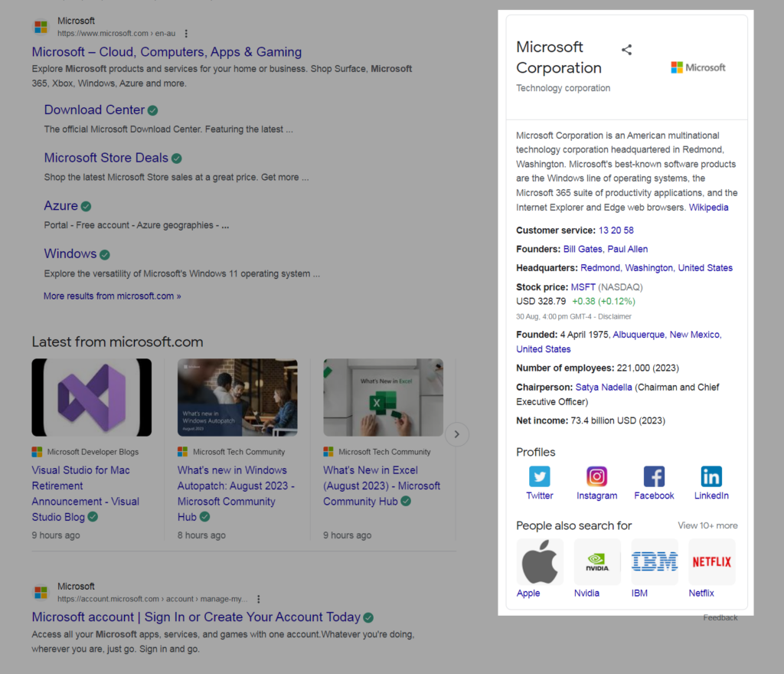Image resolution: width=784 pixels, height=674 pixels.
Task: Open three-dot menu for microsoft.com en-au result
Action: (x=186, y=34)
